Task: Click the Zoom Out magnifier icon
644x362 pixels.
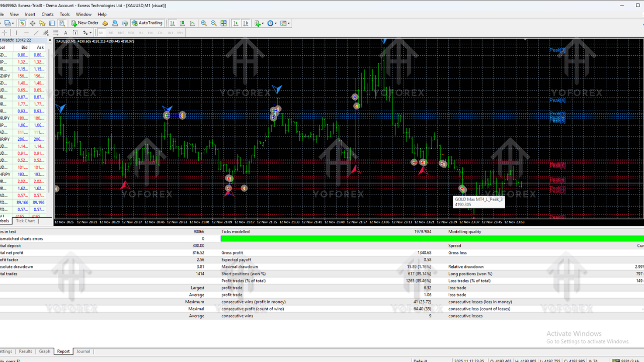Action: (213, 23)
